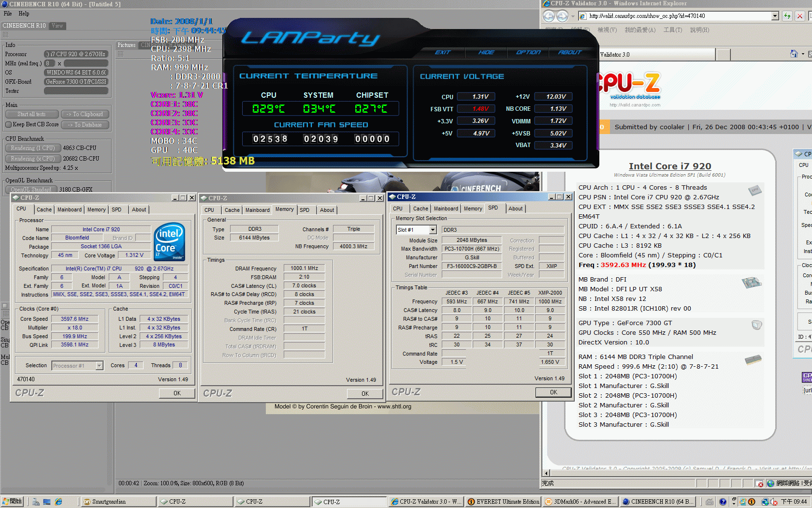Image resolution: width=812 pixels, height=508 pixels.
Task: Open the Cache tab in the left CPU-Z window
Action: point(44,209)
